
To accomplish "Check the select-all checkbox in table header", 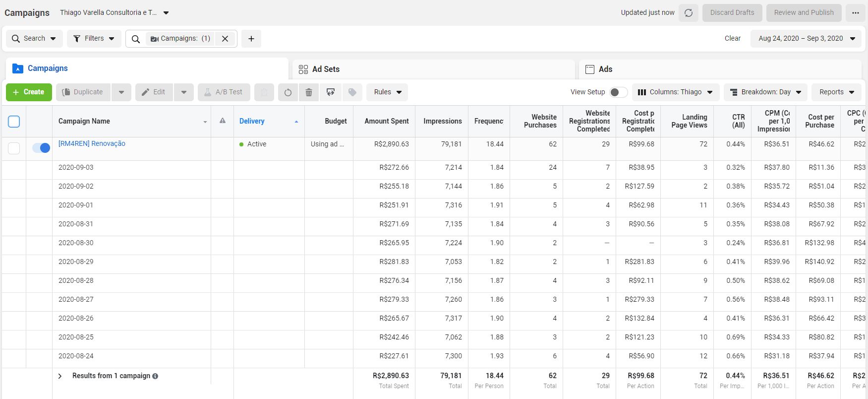I will [x=14, y=121].
